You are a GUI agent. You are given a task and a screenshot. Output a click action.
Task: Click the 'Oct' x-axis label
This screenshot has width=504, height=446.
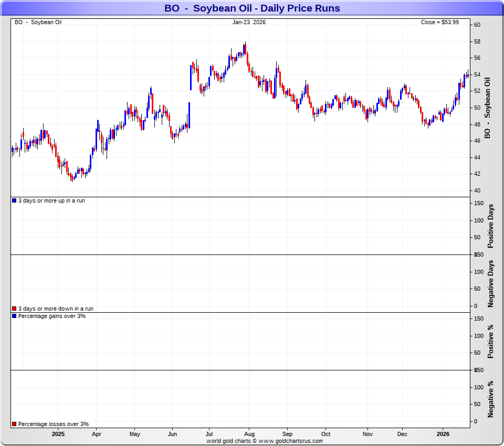pyautogui.click(x=325, y=434)
